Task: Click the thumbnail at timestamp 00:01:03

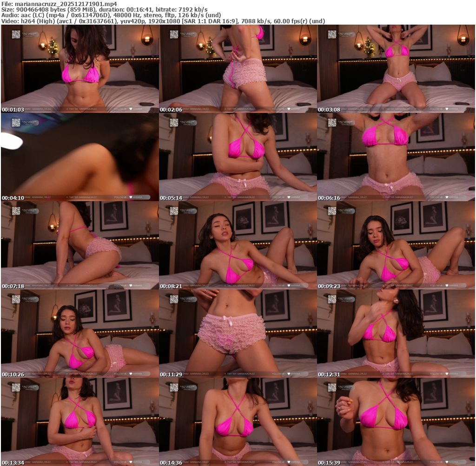Action: pyautogui.click(x=79, y=69)
